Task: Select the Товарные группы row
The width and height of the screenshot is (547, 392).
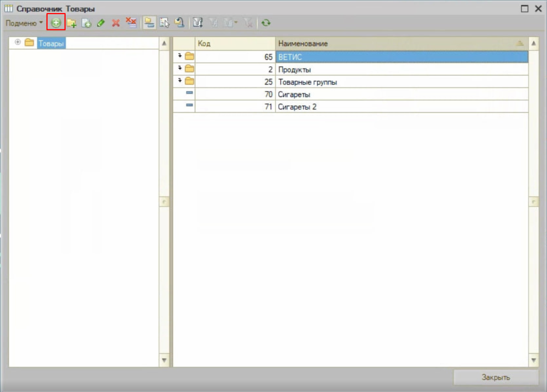Action: tap(307, 82)
